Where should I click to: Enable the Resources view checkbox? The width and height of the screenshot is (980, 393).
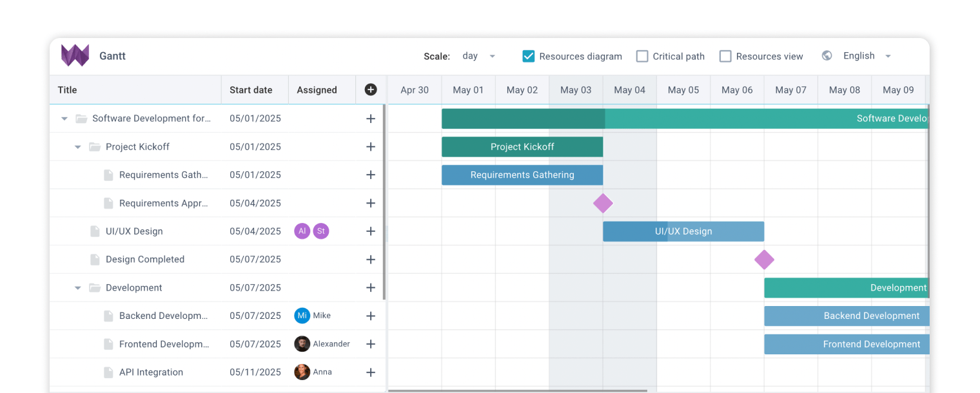[725, 56]
